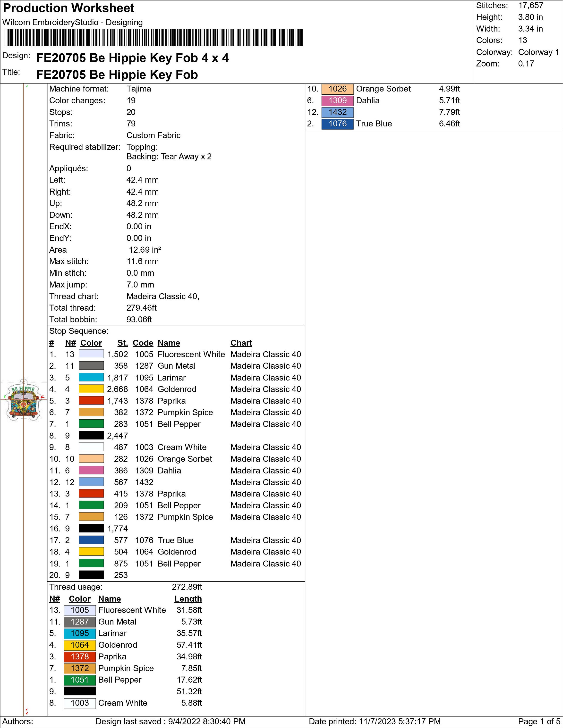Click the 1378 Paprika swatch in Thread usage
This screenshot has height=728, width=563.
tap(80, 656)
